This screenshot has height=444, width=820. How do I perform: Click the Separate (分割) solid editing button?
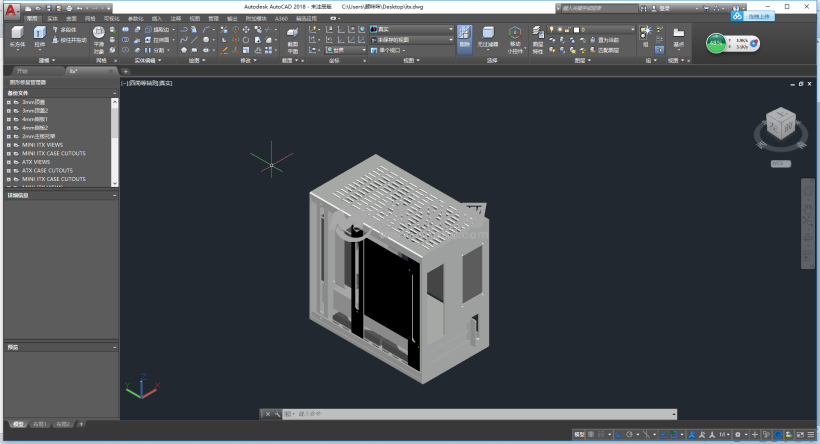click(x=155, y=50)
